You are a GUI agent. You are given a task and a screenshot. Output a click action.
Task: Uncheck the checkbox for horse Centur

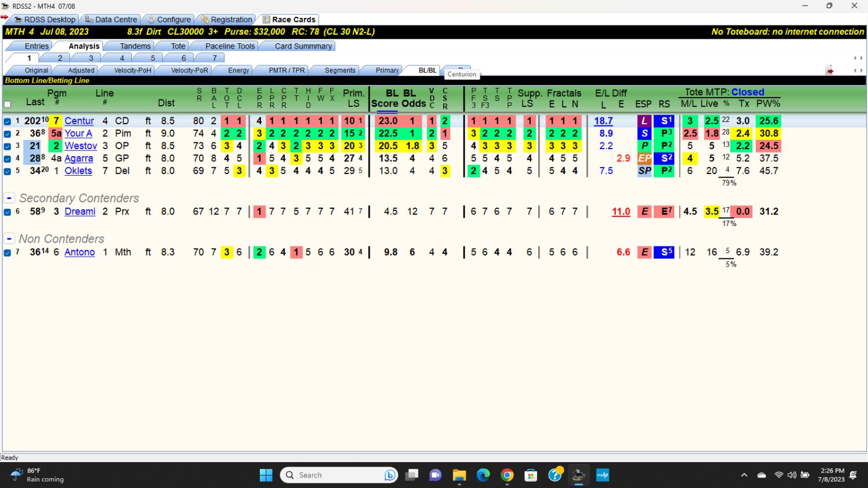[8, 121]
